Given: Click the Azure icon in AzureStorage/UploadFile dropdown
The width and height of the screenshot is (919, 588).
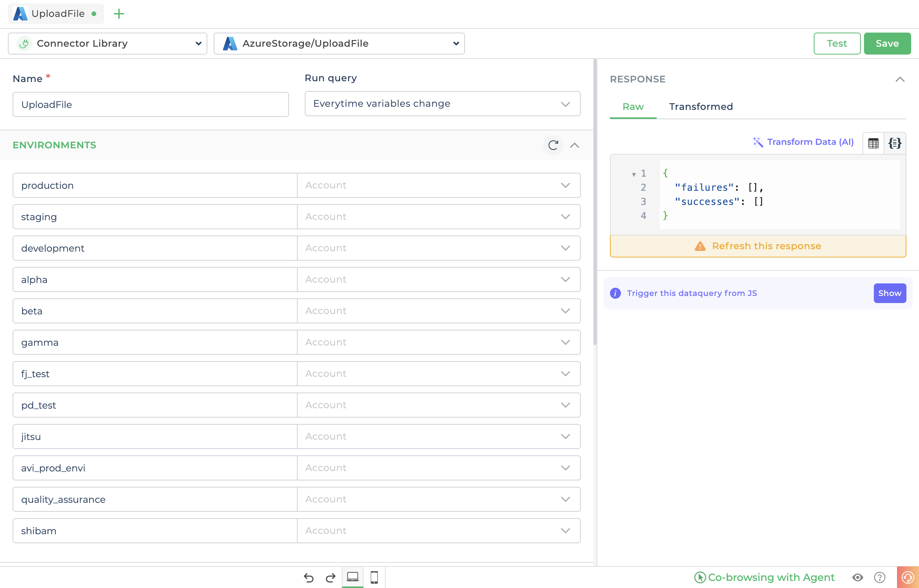Looking at the screenshot, I should point(230,44).
